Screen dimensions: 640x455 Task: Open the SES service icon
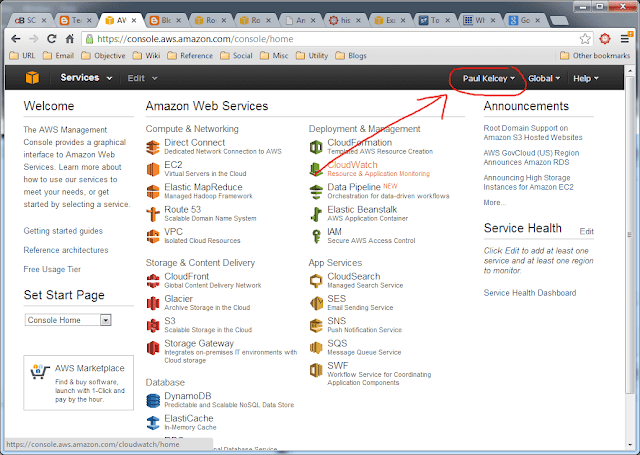316,303
